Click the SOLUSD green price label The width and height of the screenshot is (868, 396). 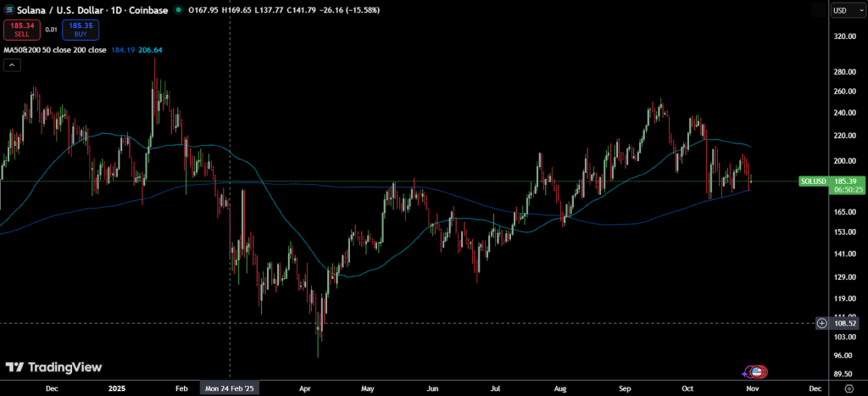pos(813,181)
